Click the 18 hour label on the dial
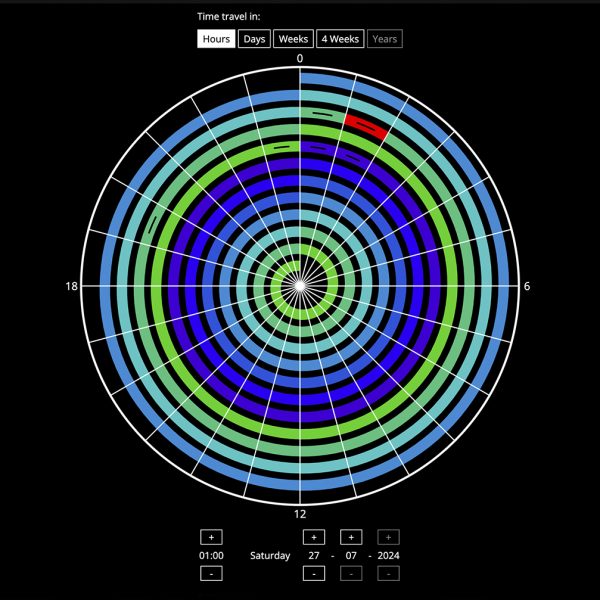 72,286
